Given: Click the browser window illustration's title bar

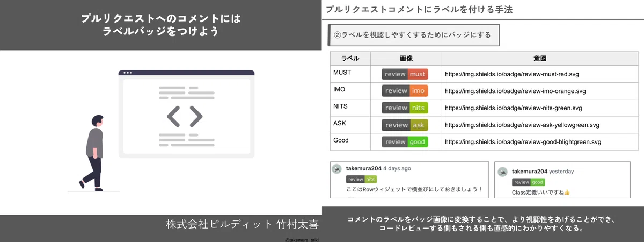Looking at the screenshot, I should [186, 73].
